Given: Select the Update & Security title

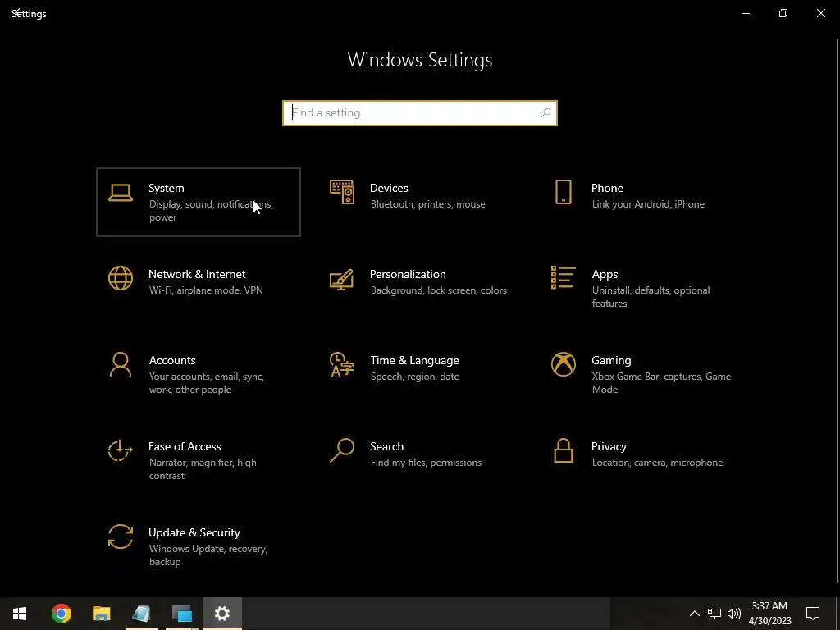Looking at the screenshot, I should click(194, 533).
